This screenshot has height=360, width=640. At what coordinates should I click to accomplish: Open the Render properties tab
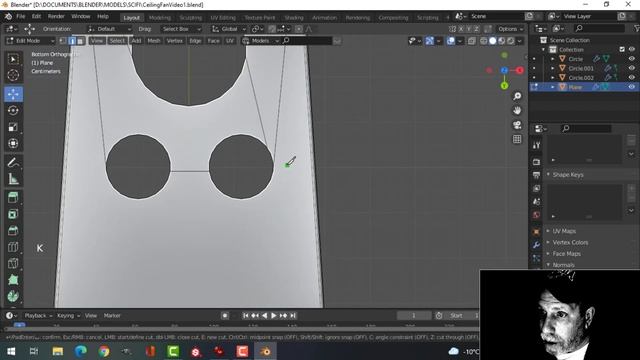click(x=536, y=162)
